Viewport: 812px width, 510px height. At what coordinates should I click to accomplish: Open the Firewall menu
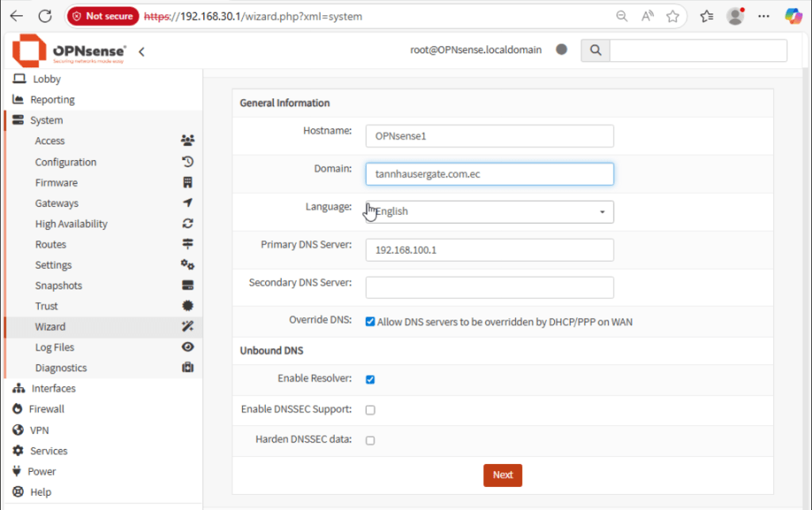click(48, 409)
